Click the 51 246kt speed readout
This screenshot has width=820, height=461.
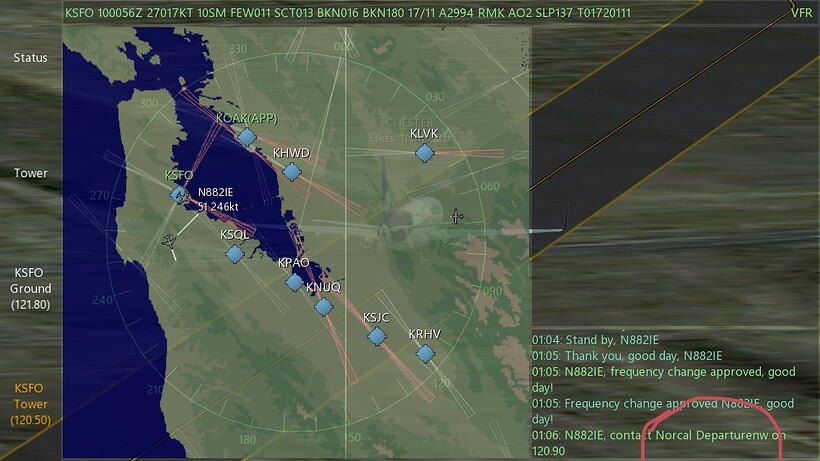pyautogui.click(x=218, y=207)
